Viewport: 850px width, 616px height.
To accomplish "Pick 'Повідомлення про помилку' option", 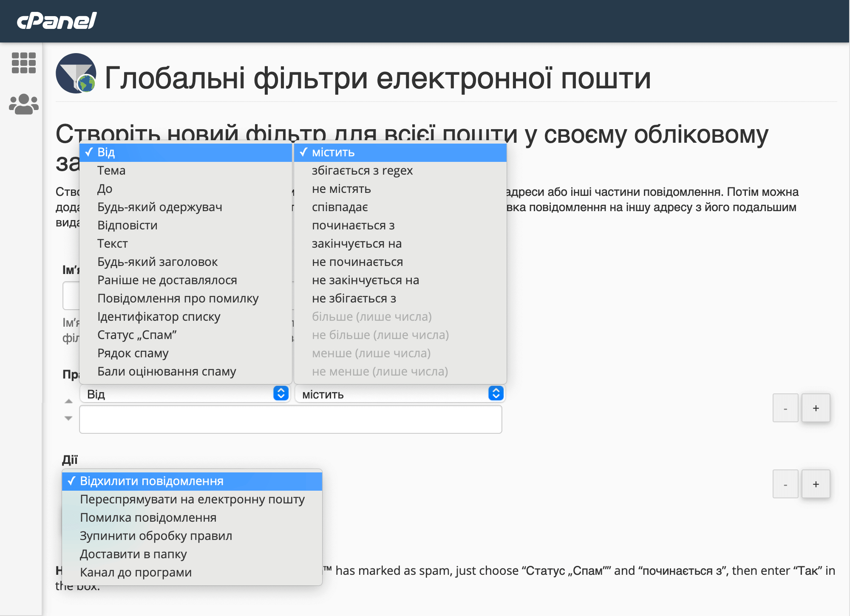I will pos(186,298).
